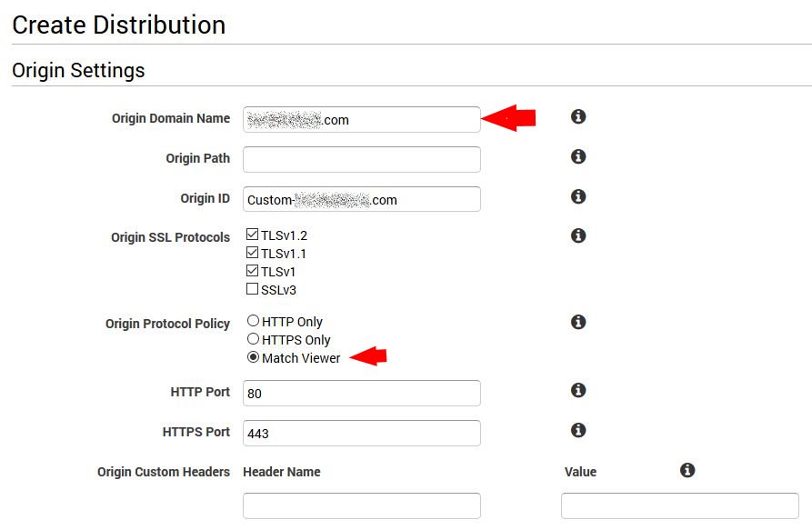Viewport: 812px width, 530px height.
Task: Select the HTTP Only radio option
Action: click(253, 321)
